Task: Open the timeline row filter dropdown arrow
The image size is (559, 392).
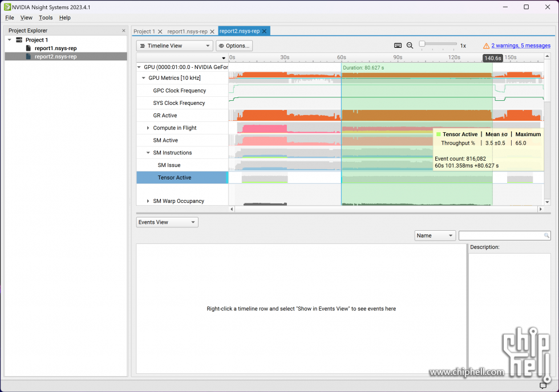Action: coord(224,58)
